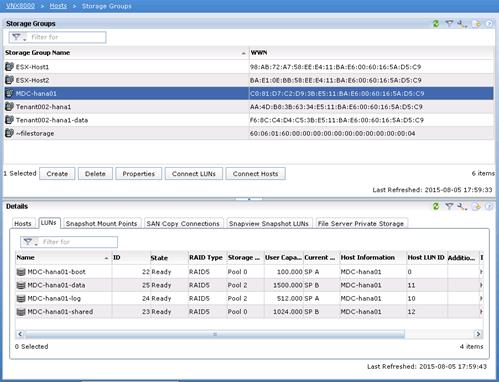Click MDC-hana01-shared LUN icon
499x382 pixels.
coord(21,312)
